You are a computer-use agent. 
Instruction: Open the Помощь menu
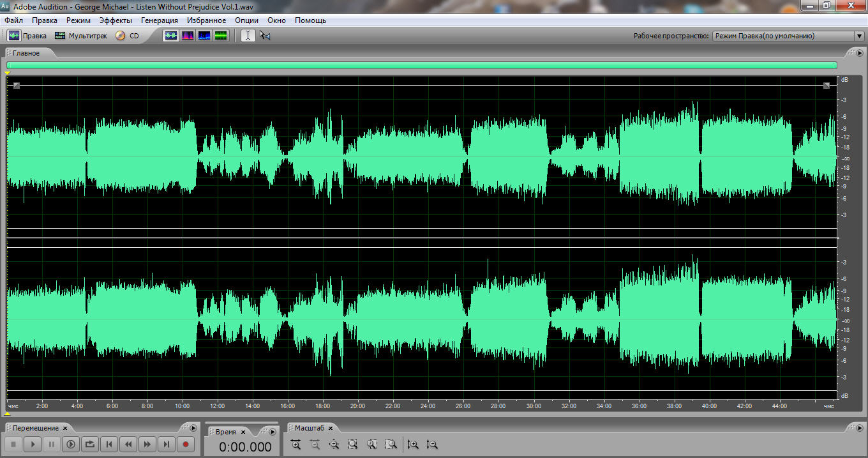(310, 20)
